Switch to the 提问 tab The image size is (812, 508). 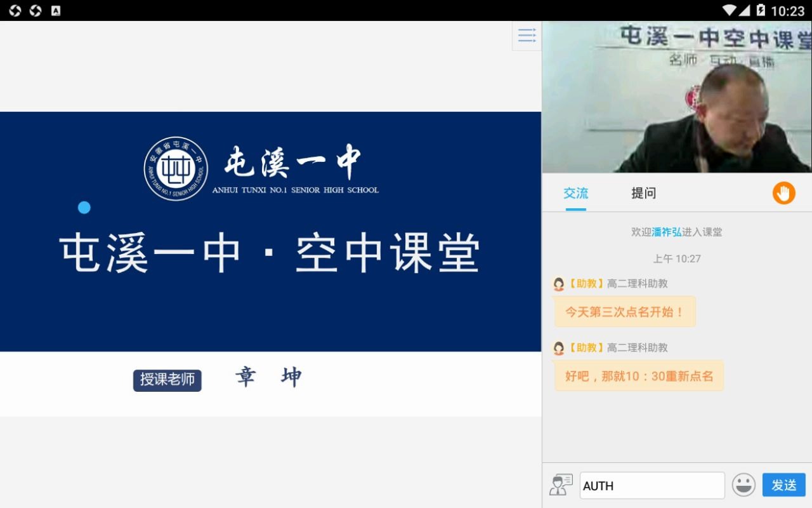click(x=643, y=193)
